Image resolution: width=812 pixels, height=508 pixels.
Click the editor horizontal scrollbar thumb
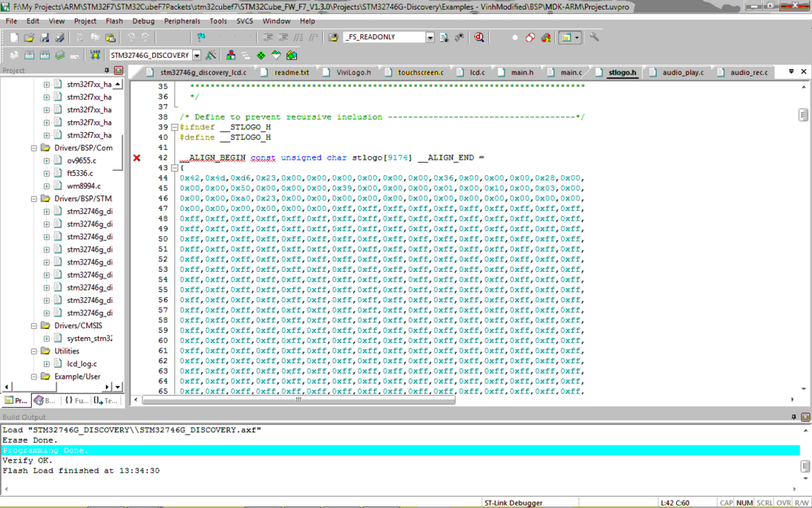[x=299, y=400]
